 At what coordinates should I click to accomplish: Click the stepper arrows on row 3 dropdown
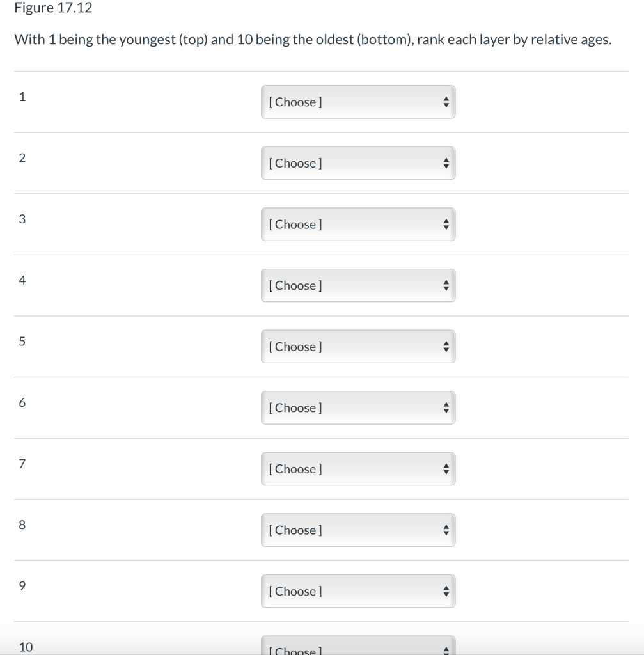tap(446, 225)
